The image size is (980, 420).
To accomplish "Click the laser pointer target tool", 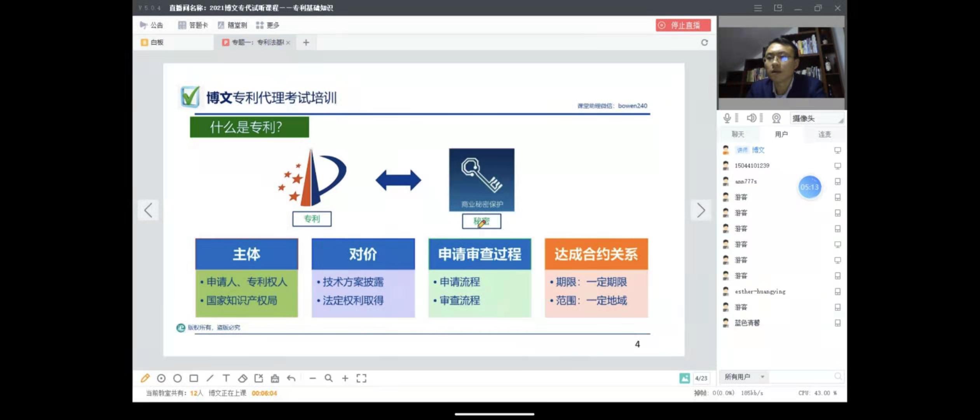I will [161, 378].
